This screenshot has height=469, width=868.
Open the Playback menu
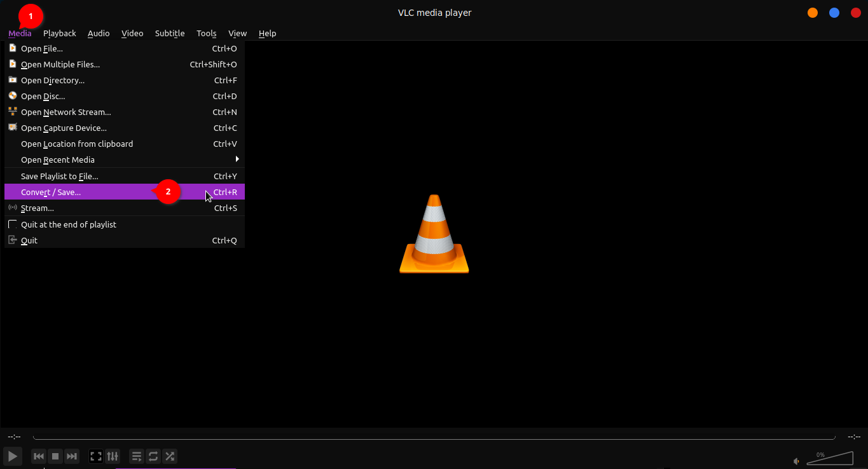(x=59, y=33)
